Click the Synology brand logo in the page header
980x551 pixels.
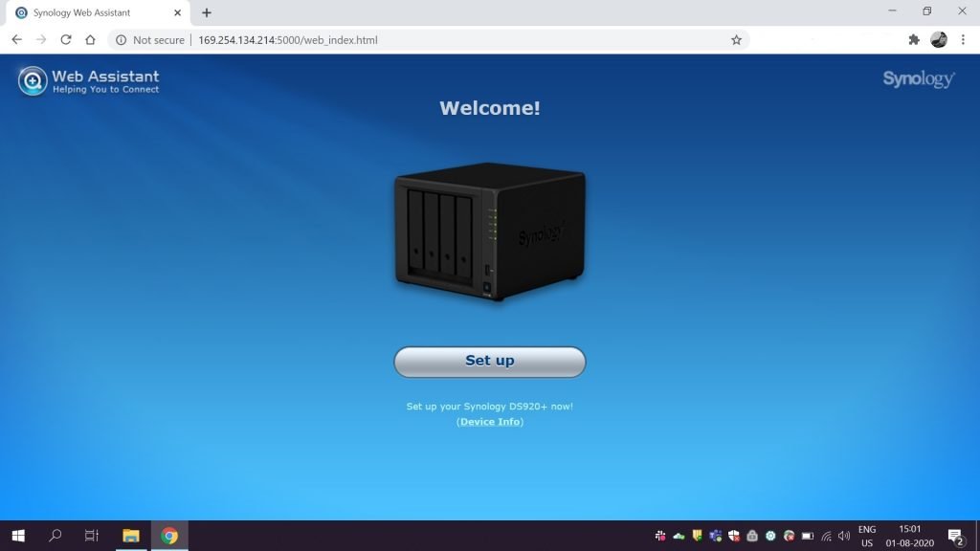tap(918, 78)
